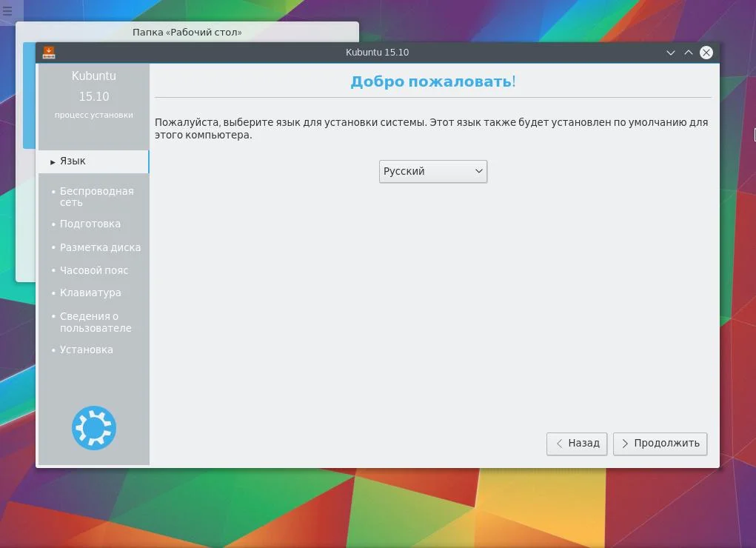Open the Разметка диска step
This screenshot has width=756, height=548.
[x=100, y=247]
